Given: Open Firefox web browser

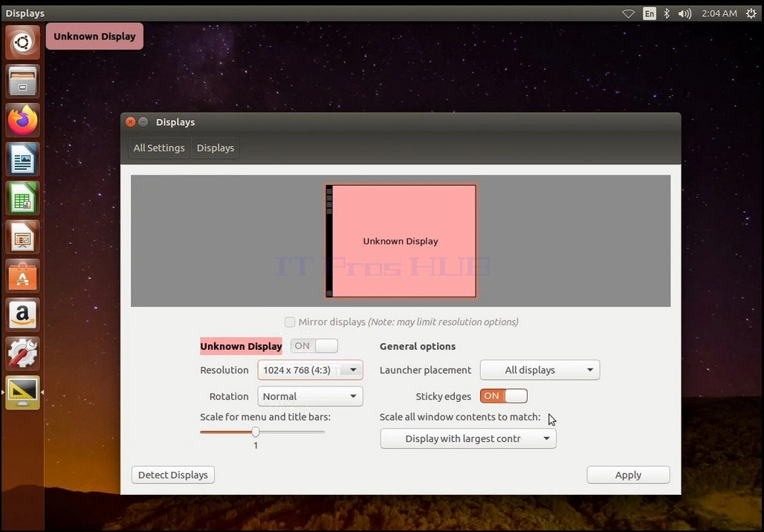Looking at the screenshot, I should point(22,120).
